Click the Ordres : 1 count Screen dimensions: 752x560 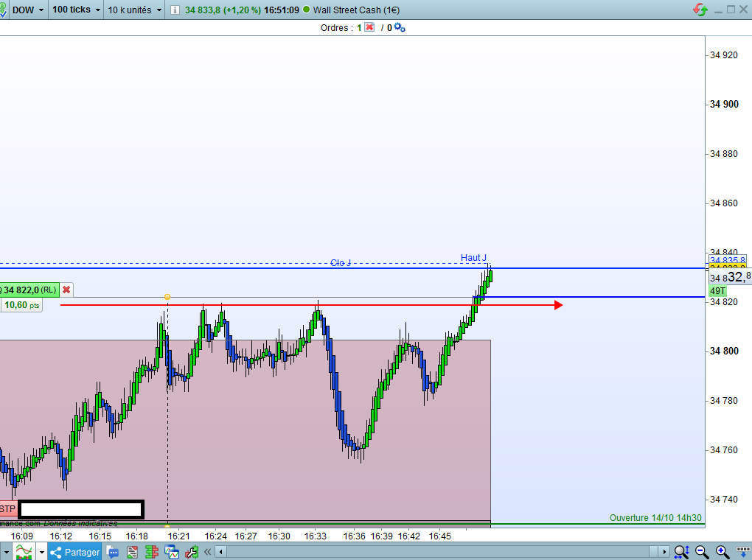pos(341,28)
